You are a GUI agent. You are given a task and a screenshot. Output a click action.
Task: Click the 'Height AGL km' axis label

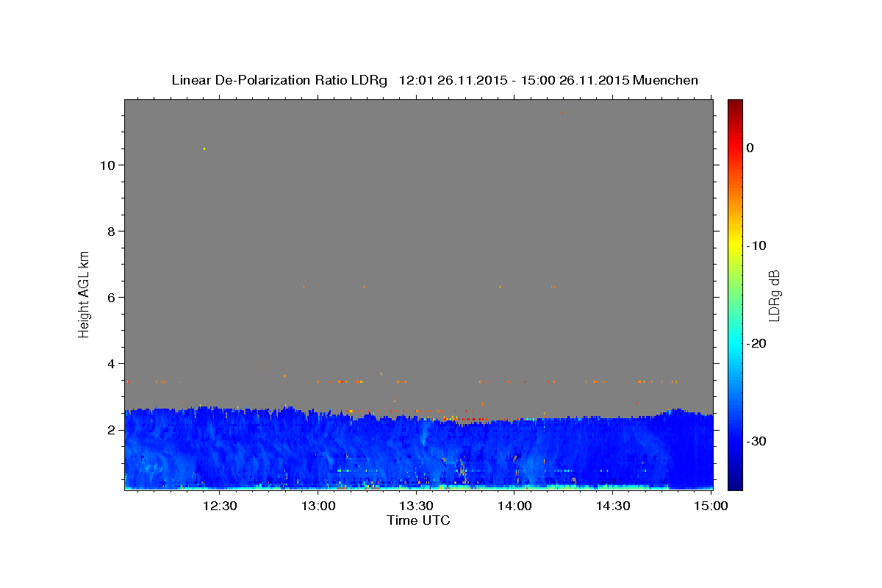click(85, 294)
